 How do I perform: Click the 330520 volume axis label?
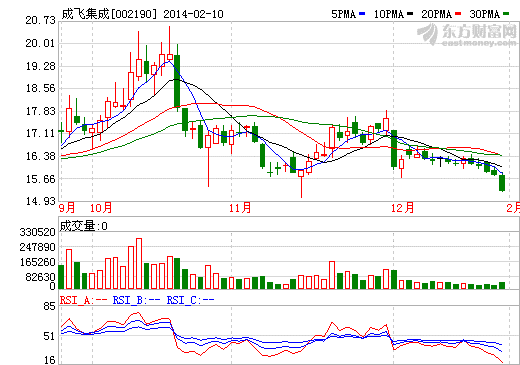[x=37, y=232]
